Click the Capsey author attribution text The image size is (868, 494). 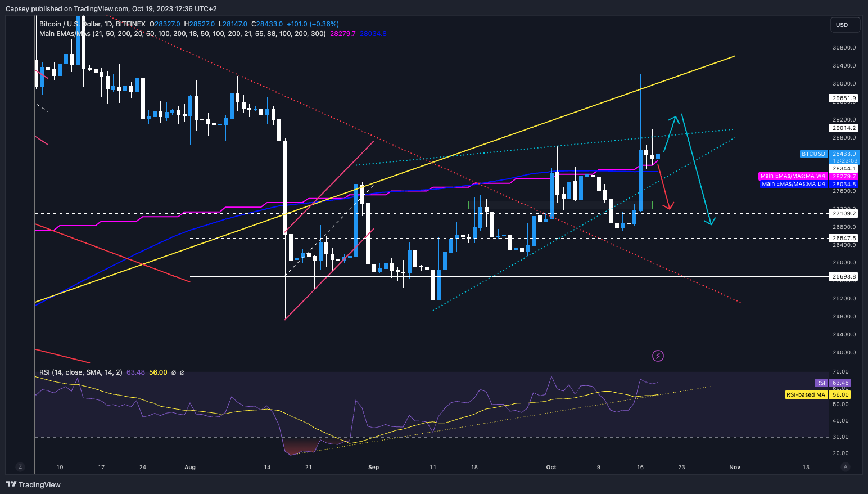(x=17, y=8)
